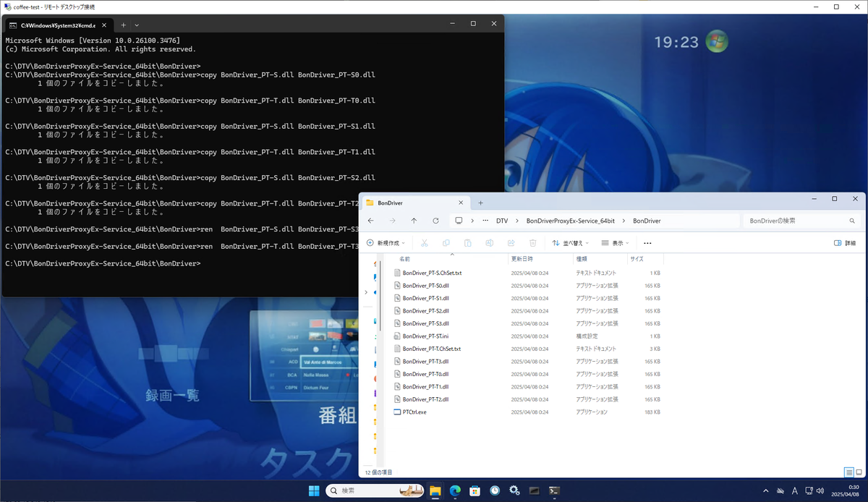This screenshot has width=868, height=502.
Task: Click the Rename icon in the Explorer toolbar
Action: (490, 243)
